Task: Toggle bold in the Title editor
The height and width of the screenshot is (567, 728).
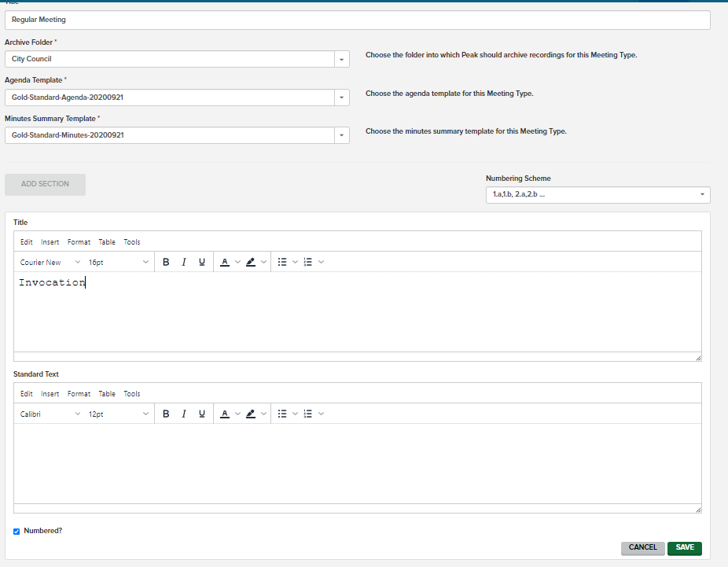Action: tap(166, 262)
